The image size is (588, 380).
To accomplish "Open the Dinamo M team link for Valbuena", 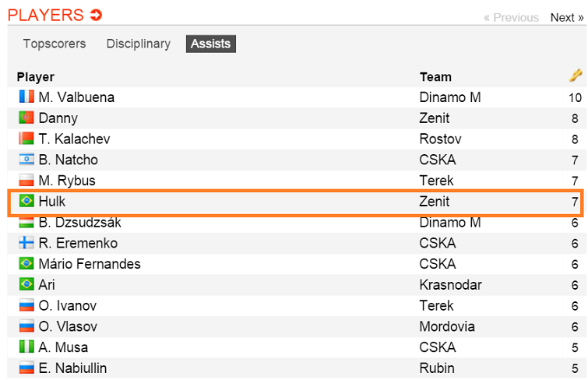I will [450, 97].
